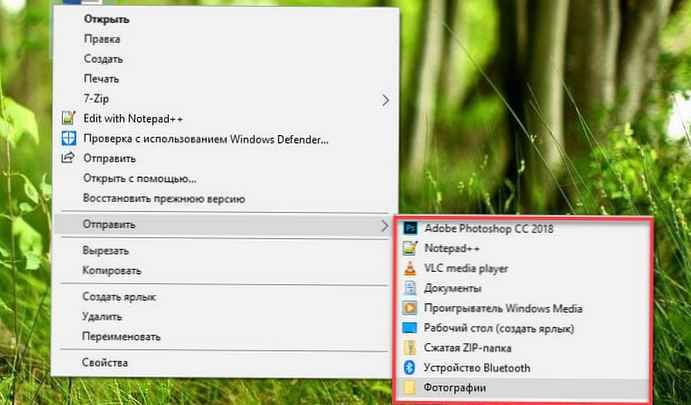
Task: Click the Документы document icon
Action: coord(410,288)
